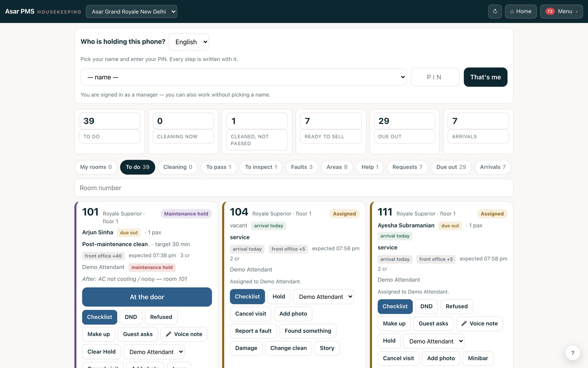Viewport: 588px width, 368px height.
Task: Go to Home from the header
Action: (521, 11)
